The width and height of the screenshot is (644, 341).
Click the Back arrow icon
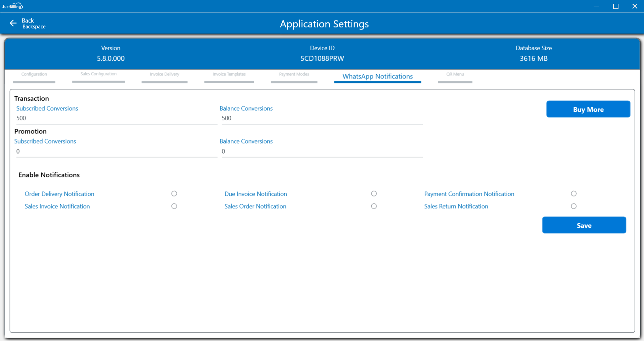[x=13, y=23]
